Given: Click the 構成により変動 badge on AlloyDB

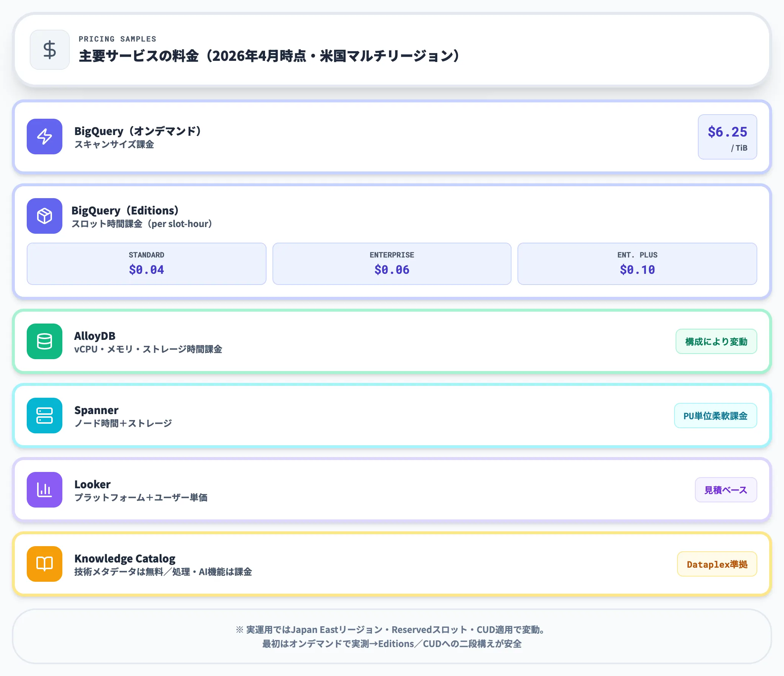Looking at the screenshot, I should click(x=716, y=342).
